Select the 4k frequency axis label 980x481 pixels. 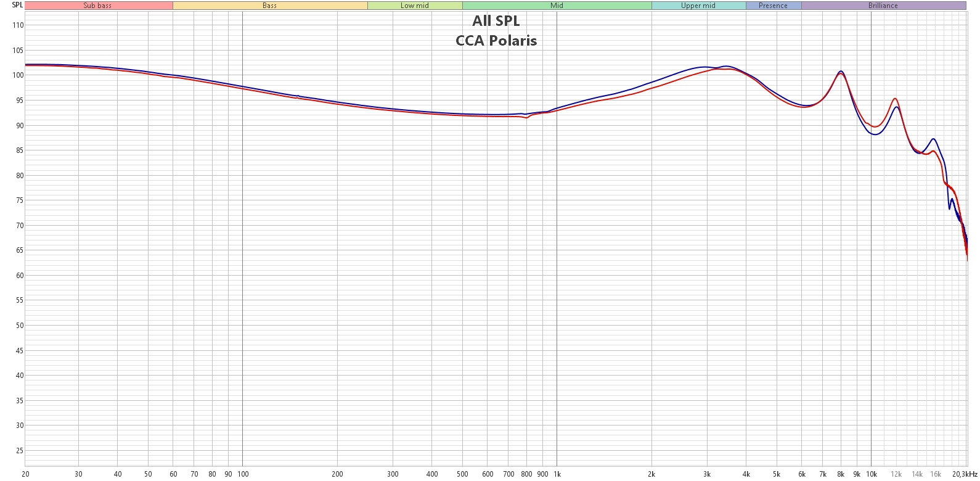(746, 474)
